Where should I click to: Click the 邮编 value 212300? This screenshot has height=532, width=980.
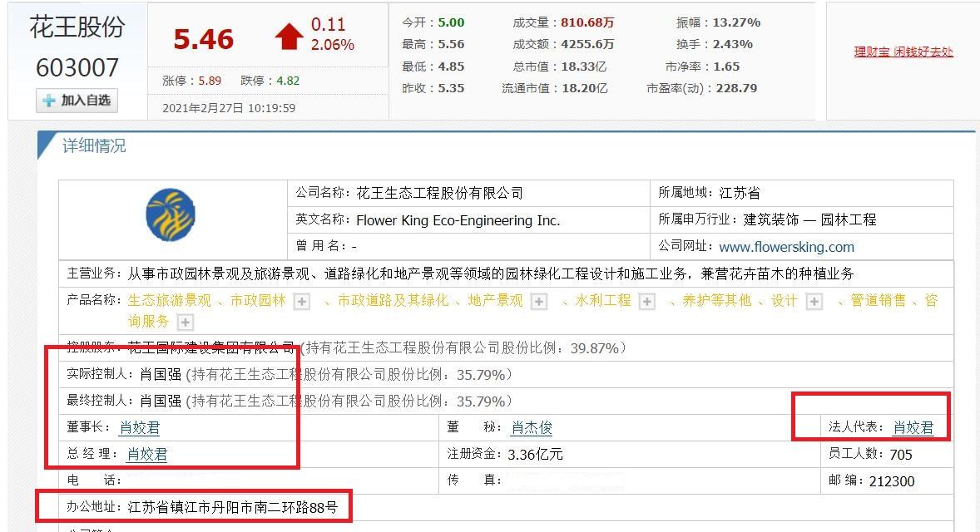(891, 481)
